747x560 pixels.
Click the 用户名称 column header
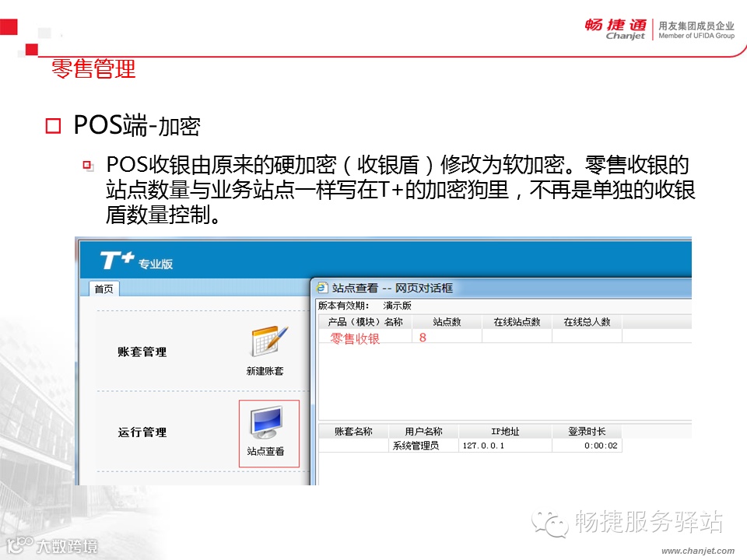click(423, 432)
